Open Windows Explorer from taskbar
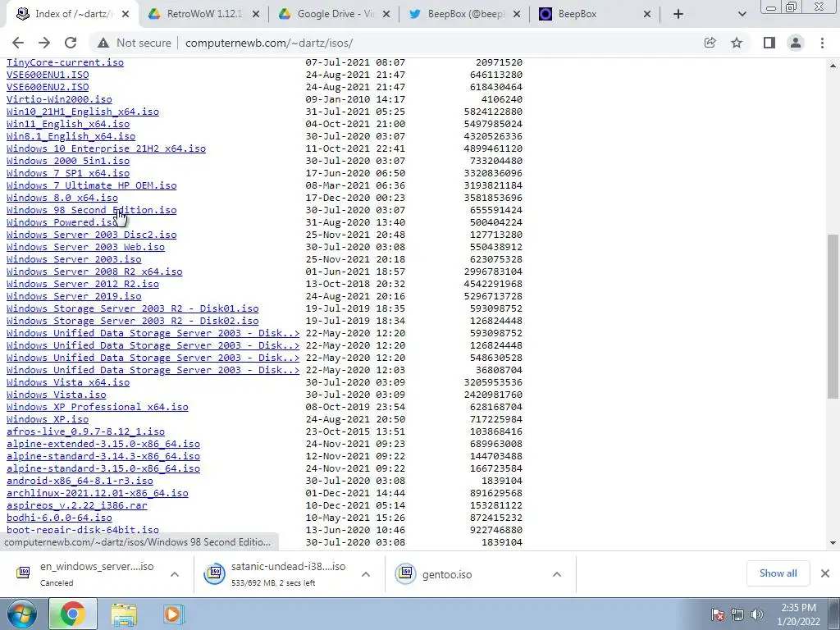 pos(124,614)
